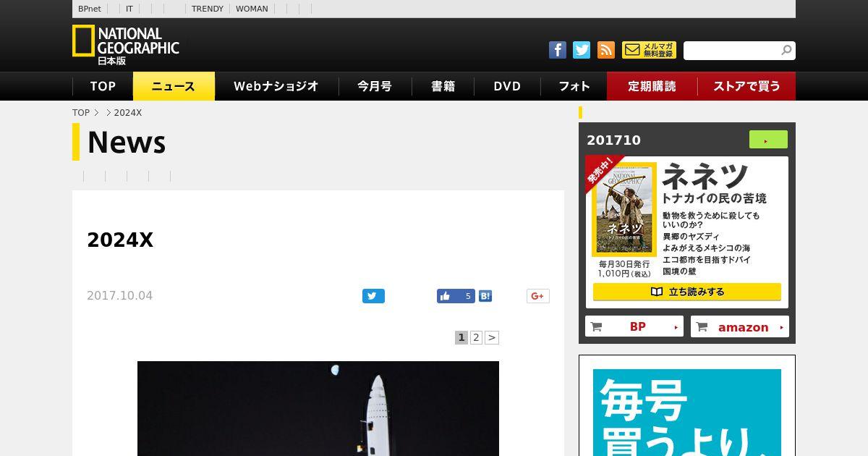Advance to next page with > arrow
Screen dimensions: 868x456
pos(492,337)
